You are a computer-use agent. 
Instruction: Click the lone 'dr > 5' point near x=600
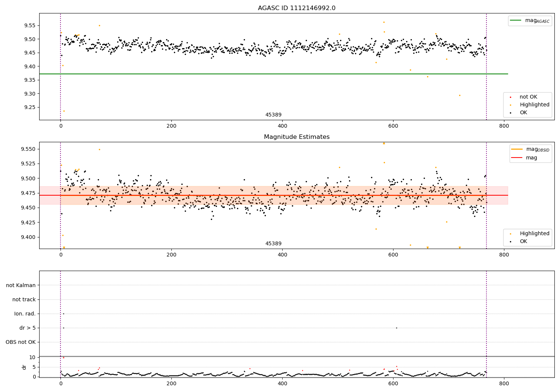(x=396, y=328)
